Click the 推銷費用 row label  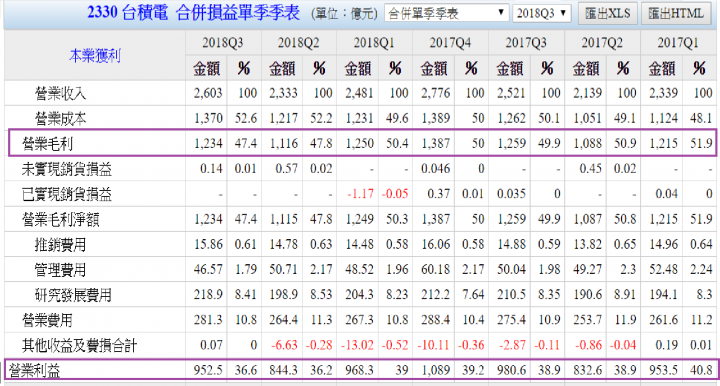[60, 245]
